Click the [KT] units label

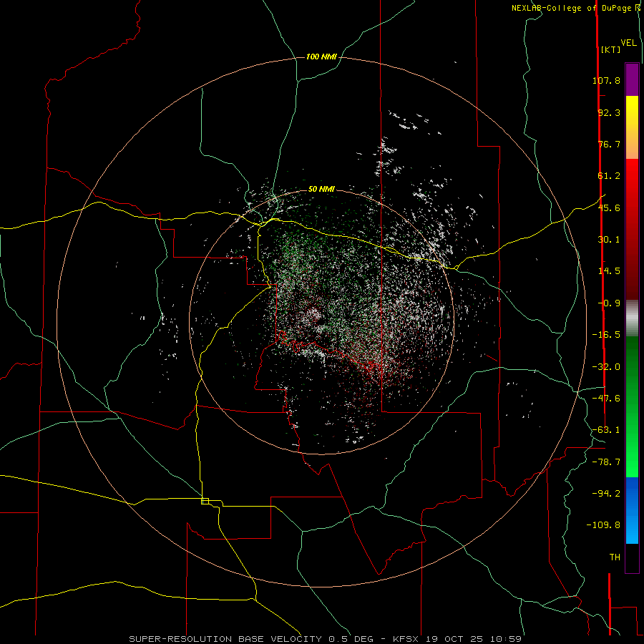click(x=611, y=49)
